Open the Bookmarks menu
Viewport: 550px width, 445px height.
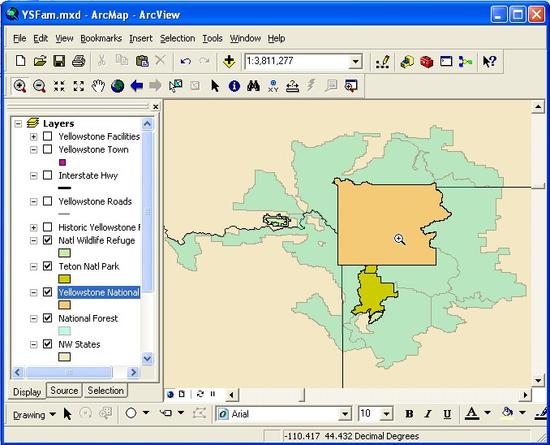(101, 38)
